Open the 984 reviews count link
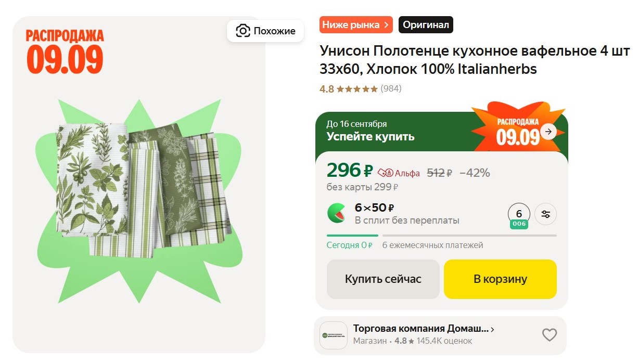The height and width of the screenshot is (364, 638). tap(391, 89)
